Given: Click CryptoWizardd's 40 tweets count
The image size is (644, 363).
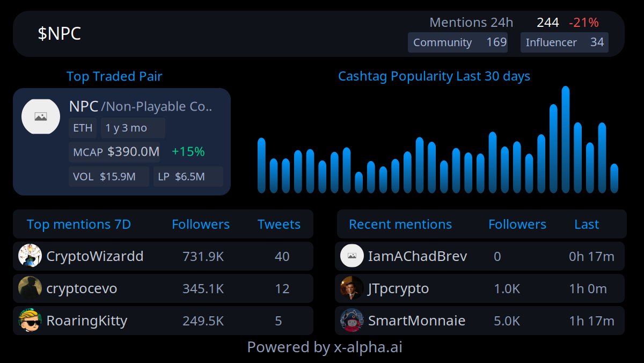Looking at the screenshot, I should click(x=282, y=257).
